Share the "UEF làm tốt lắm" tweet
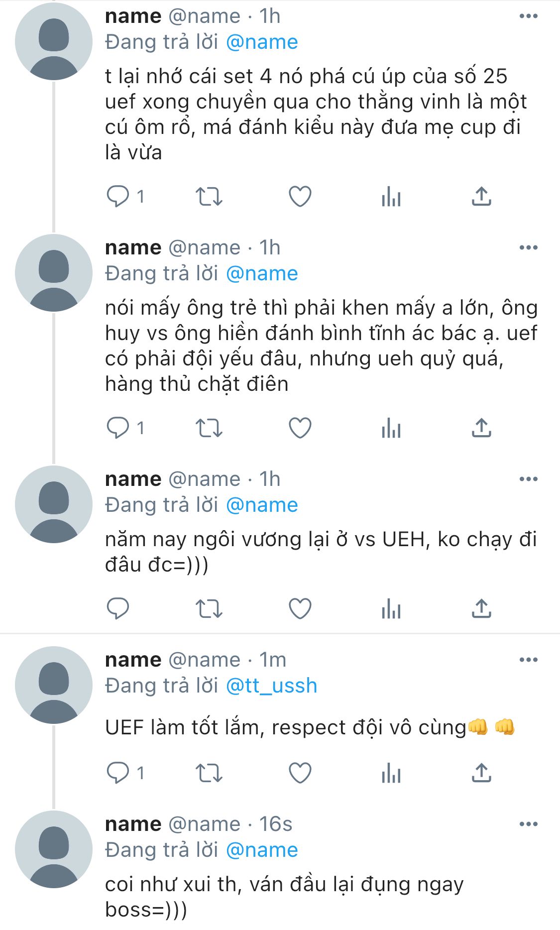 [x=481, y=773]
